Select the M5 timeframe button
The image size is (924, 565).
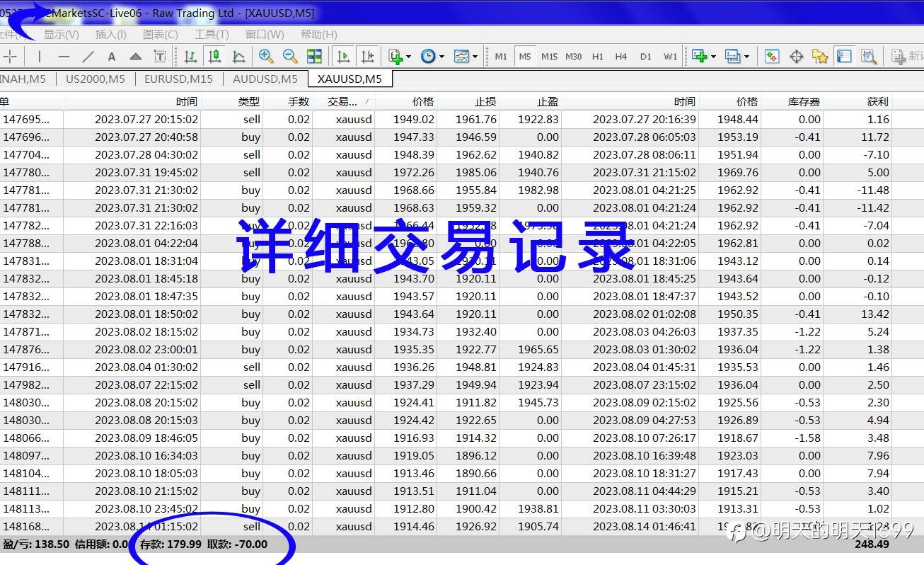click(x=524, y=57)
